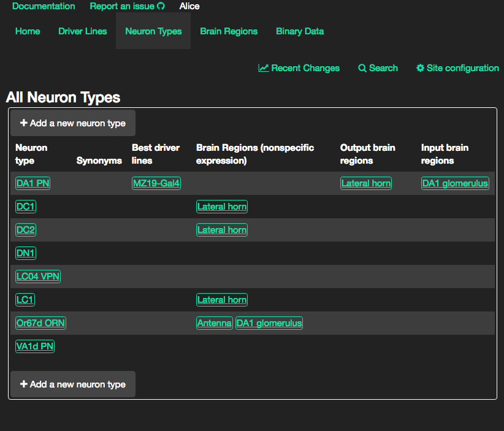Open Lateral horn in DA1 PN row
The image size is (504, 431).
(x=366, y=183)
